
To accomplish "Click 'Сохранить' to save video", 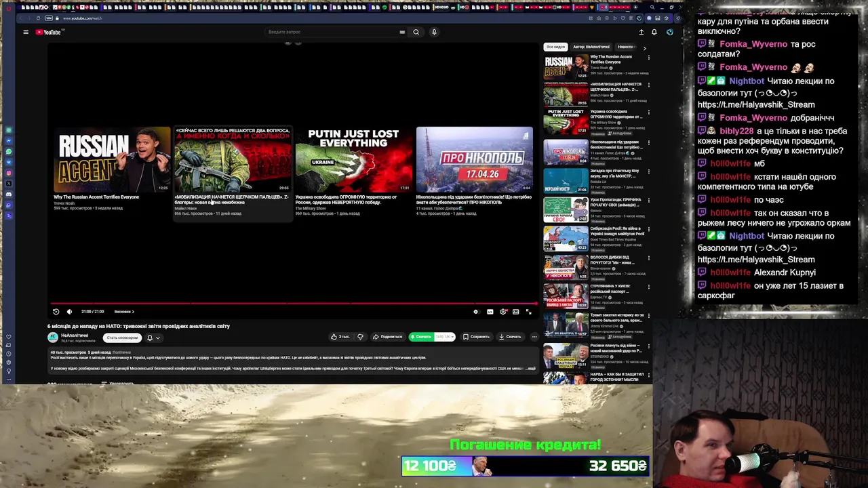I will point(477,337).
